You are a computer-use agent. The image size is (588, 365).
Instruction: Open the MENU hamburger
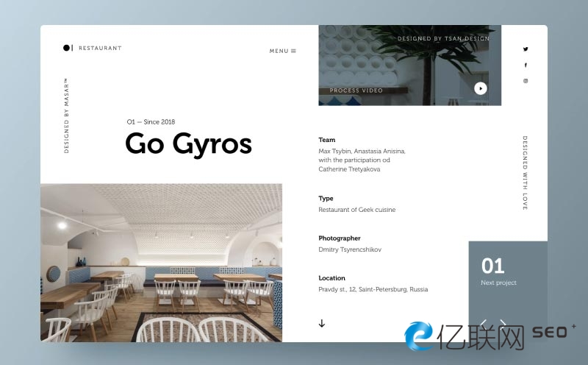[x=283, y=51]
